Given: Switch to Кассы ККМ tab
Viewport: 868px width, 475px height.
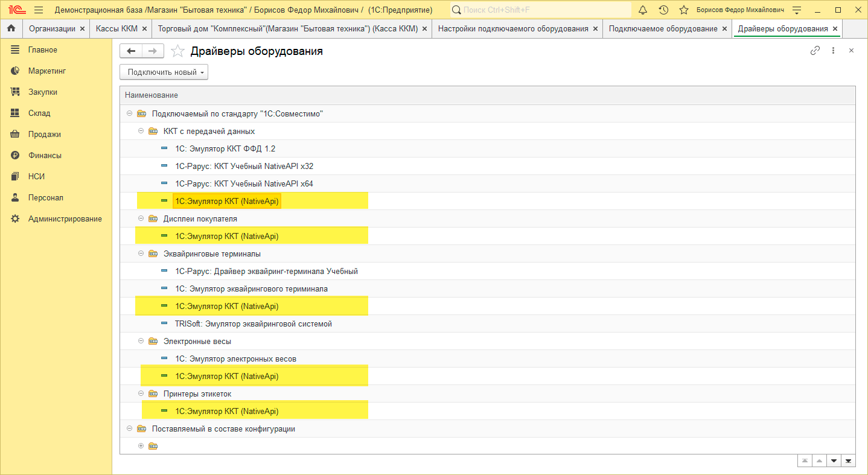Looking at the screenshot, I should 116,28.
